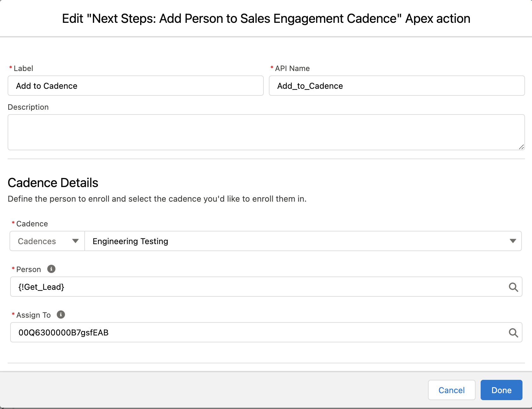
Task: Click into the API Name input field
Action: pyautogui.click(x=396, y=86)
